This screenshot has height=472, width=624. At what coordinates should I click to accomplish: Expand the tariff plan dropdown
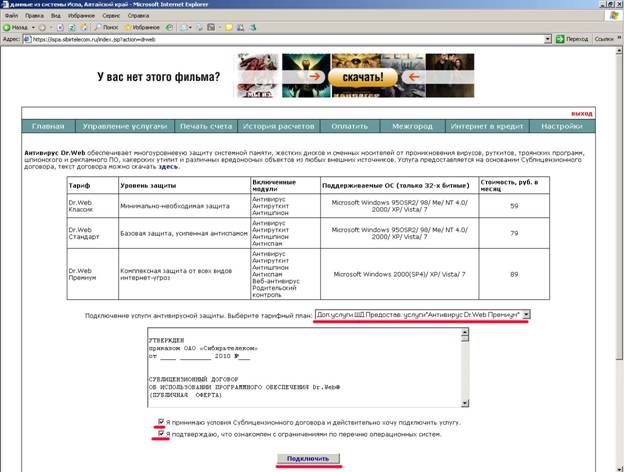pos(526,314)
